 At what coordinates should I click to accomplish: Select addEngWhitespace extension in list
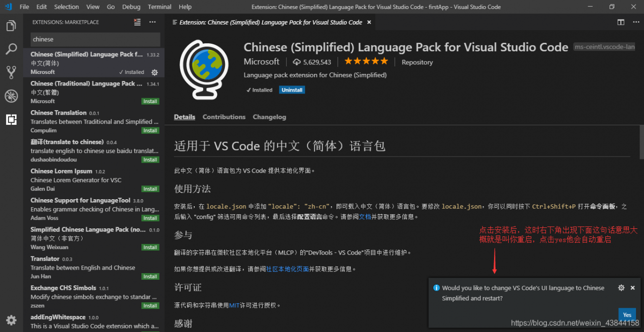point(94,322)
